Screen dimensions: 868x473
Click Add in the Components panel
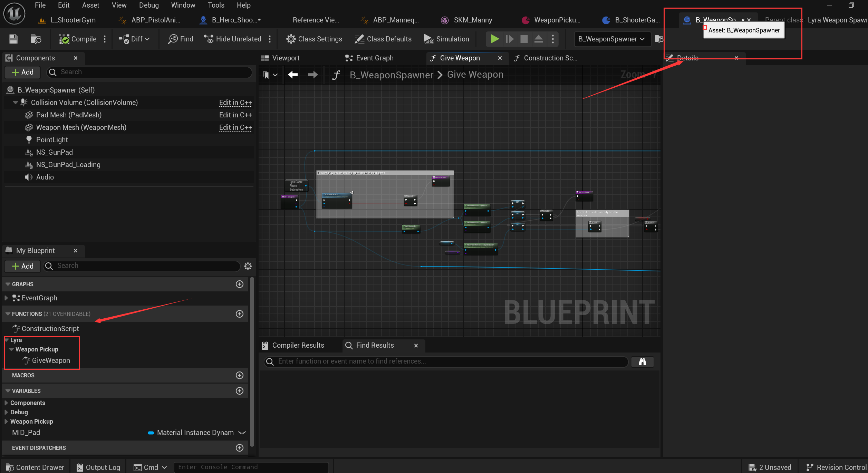tap(23, 72)
